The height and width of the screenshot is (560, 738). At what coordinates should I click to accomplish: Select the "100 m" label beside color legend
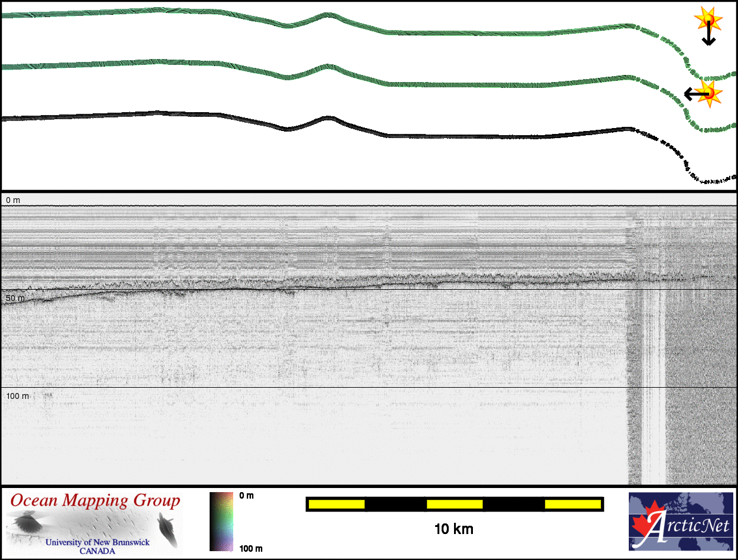[250, 549]
